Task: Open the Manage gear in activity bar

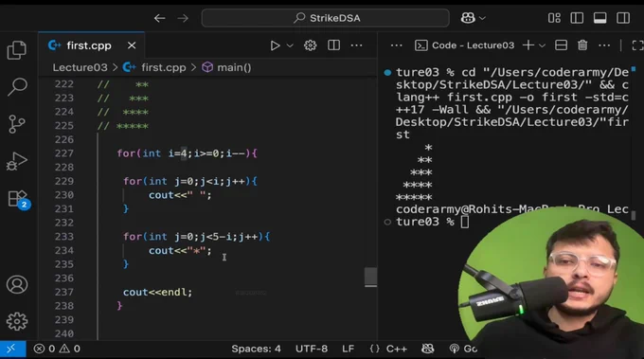Action: [17, 321]
